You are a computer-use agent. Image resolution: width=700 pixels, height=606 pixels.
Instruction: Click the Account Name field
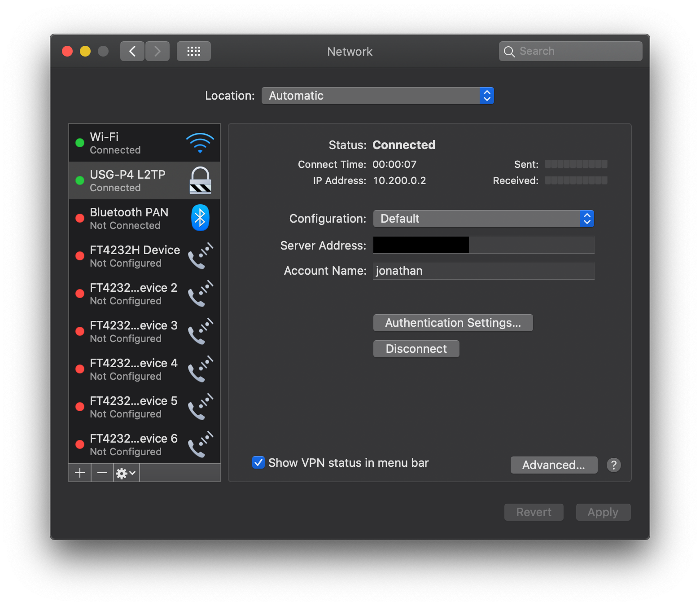click(483, 271)
